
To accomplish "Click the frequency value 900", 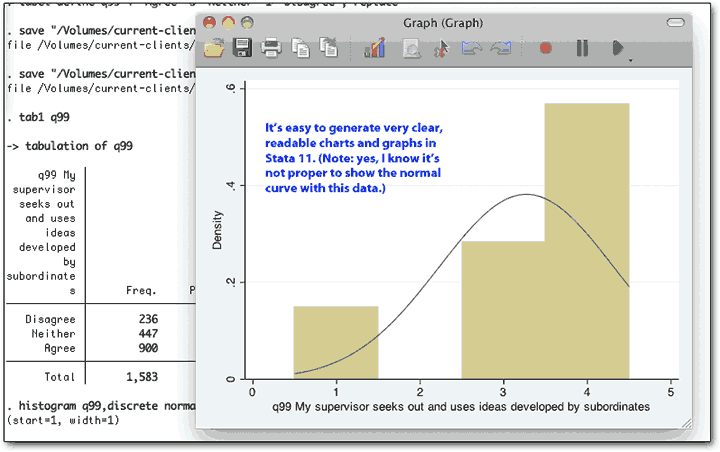I will [x=148, y=348].
